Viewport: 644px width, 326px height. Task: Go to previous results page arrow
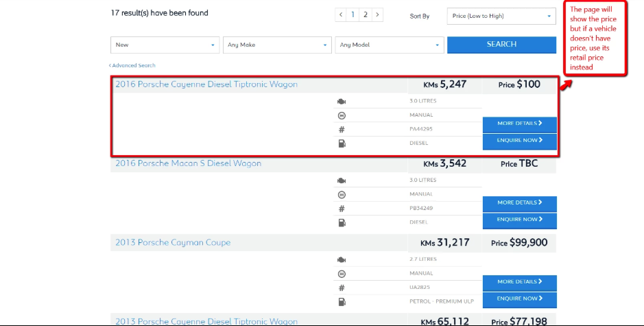point(340,15)
